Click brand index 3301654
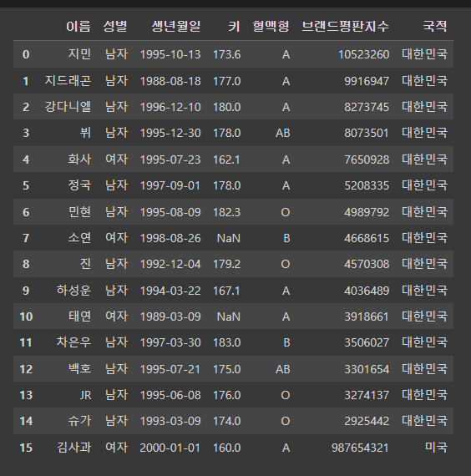This screenshot has width=471, height=476. tap(367, 369)
